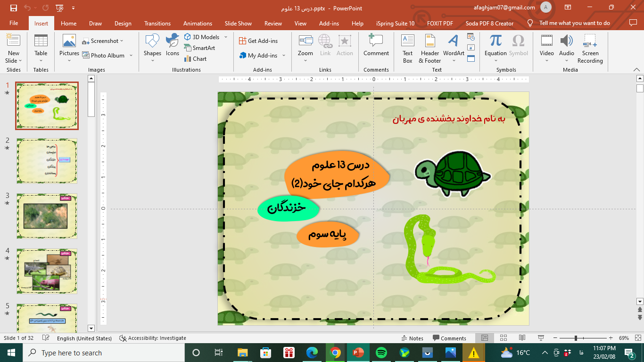
Task: Switch to Slide Sorter view
Action: 503,338
